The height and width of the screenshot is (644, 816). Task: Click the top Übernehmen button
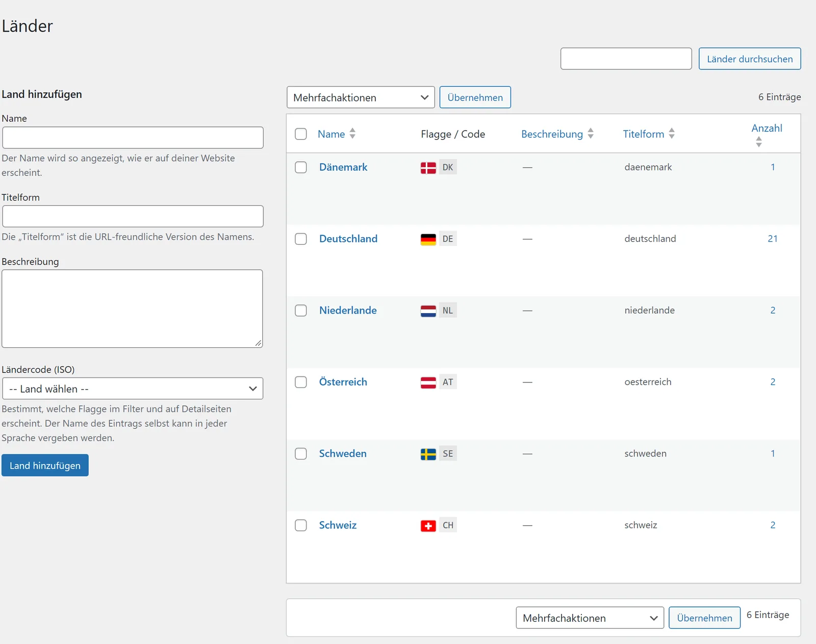(475, 97)
